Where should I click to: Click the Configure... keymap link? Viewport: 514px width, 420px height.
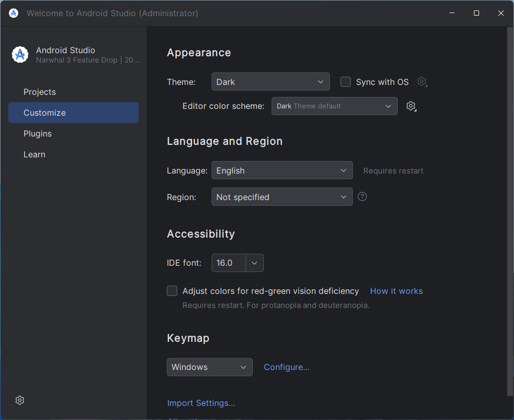(287, 367)
